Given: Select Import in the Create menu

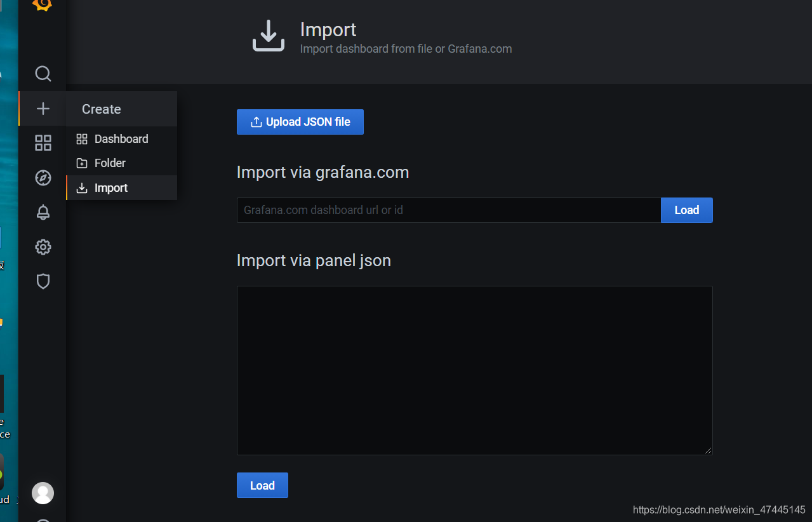Looking at the screenshot, I should (121, 188).
